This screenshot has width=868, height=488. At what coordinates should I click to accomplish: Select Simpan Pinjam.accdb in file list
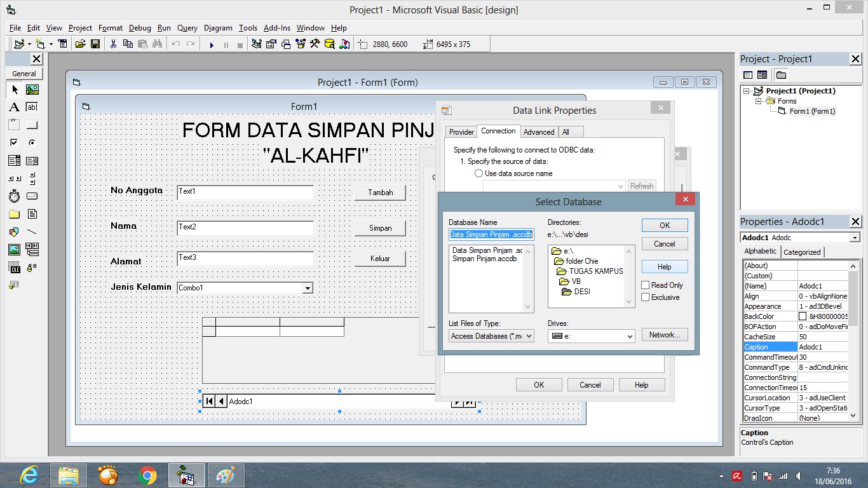484,259
